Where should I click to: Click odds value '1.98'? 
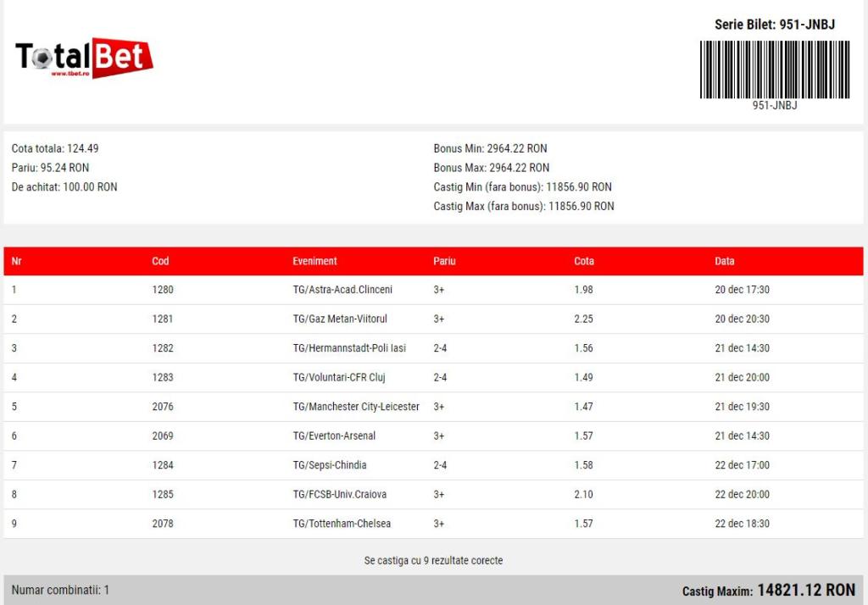click(583, 290)
